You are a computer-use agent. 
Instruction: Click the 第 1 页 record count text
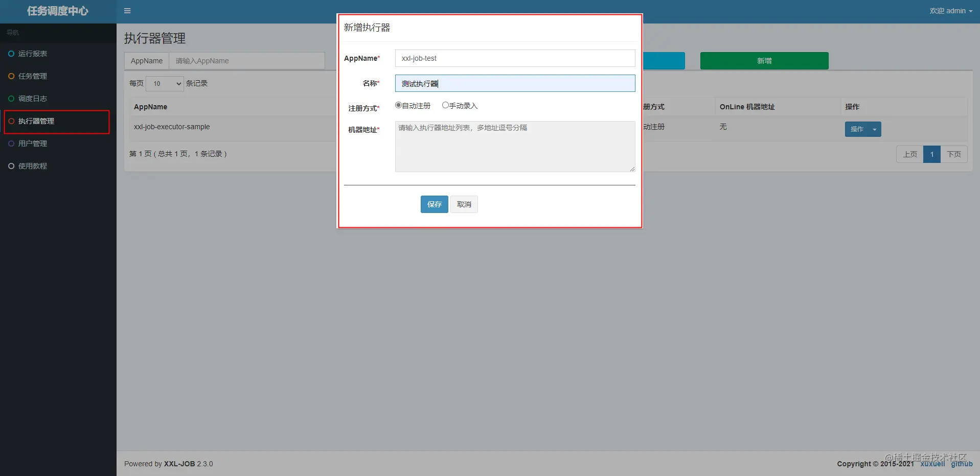(178, 154)
